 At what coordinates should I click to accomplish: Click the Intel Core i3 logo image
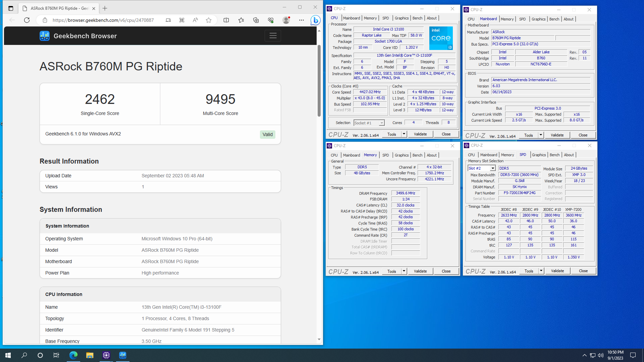(441, 38)
